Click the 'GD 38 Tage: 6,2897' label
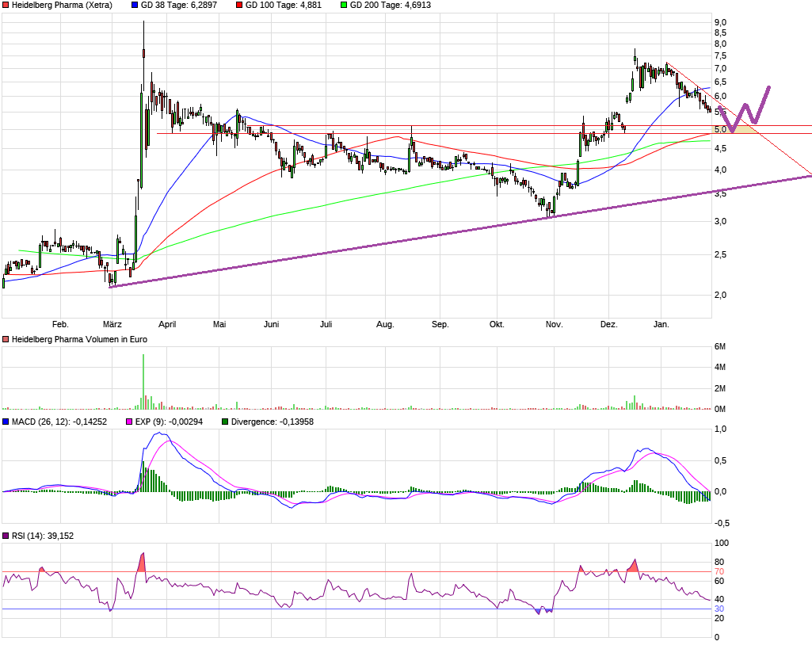The width and height of the screenshot is (812, 645). pyautogui.click(x=179, y=6)
